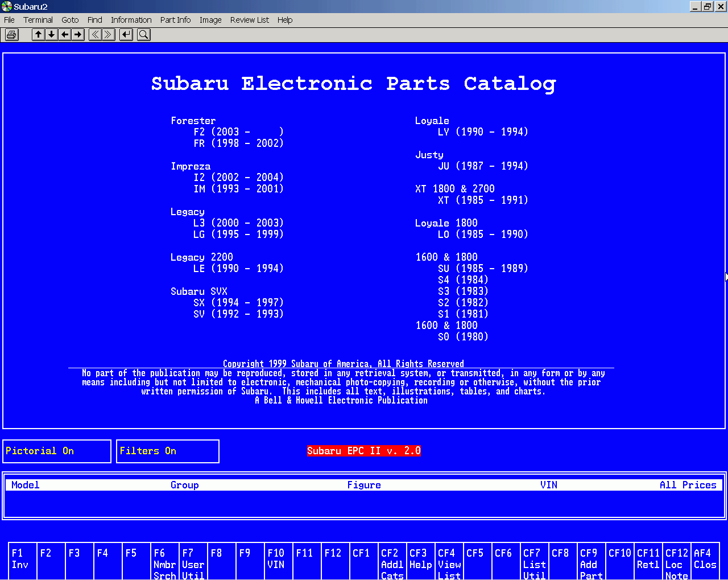Click the CF6 function key button
This screenshot has height=580, width=728.
(x=506, y=561)
